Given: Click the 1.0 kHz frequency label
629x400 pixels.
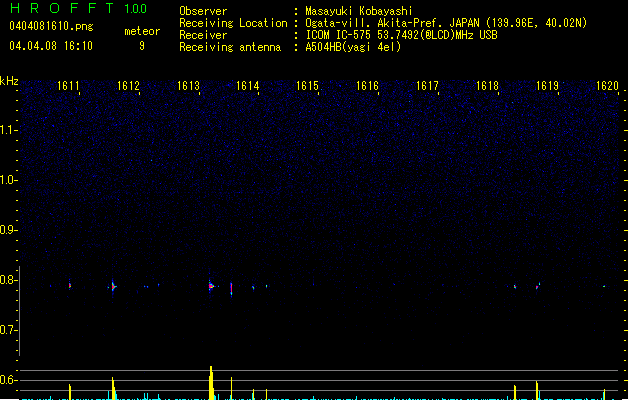Looking at the screenshot, I should click(8, 180).
